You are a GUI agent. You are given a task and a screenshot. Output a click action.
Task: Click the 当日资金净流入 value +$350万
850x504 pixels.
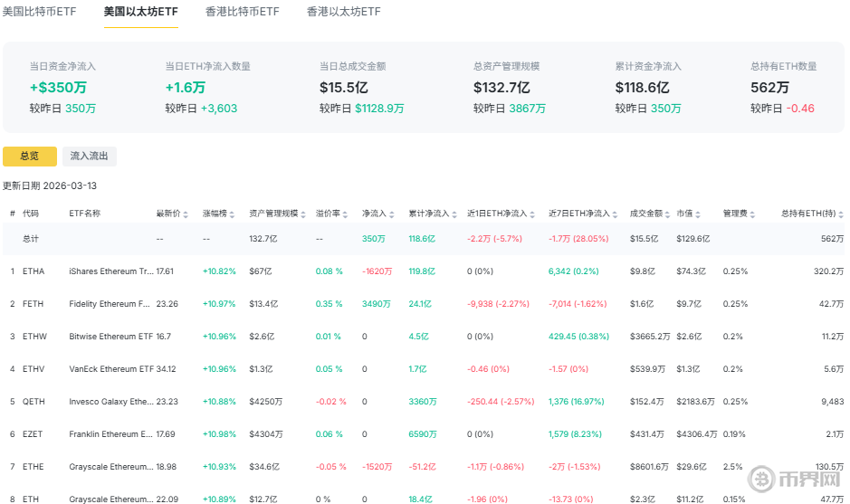[58, 87]
